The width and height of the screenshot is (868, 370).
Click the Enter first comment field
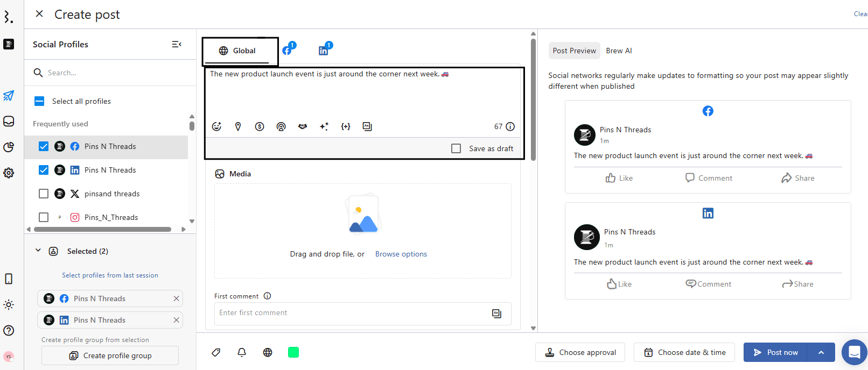tap(353, 313)
